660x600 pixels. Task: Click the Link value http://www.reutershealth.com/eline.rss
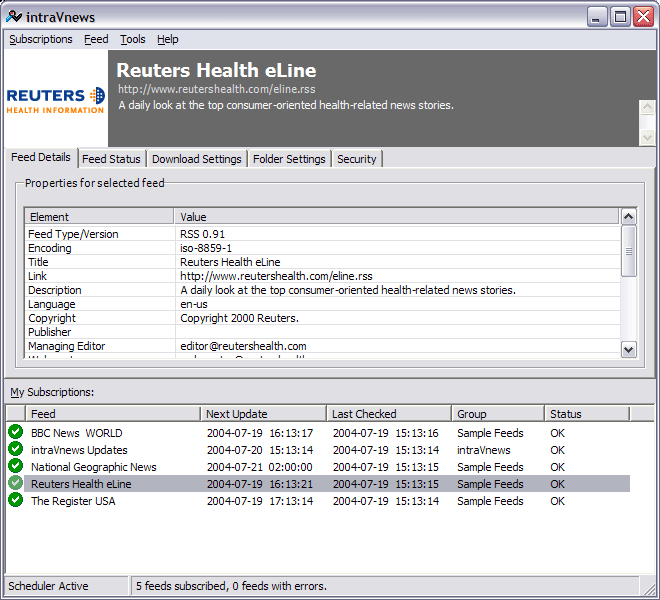click(276, 276)
